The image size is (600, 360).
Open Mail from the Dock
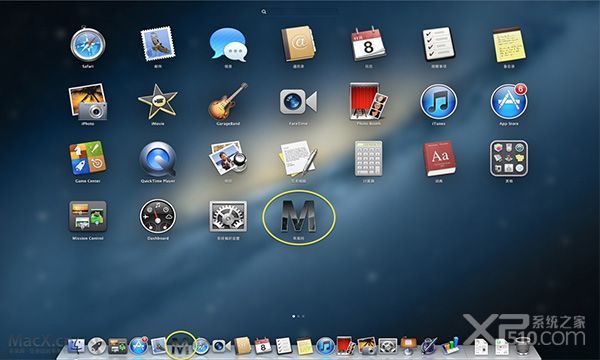158,345
